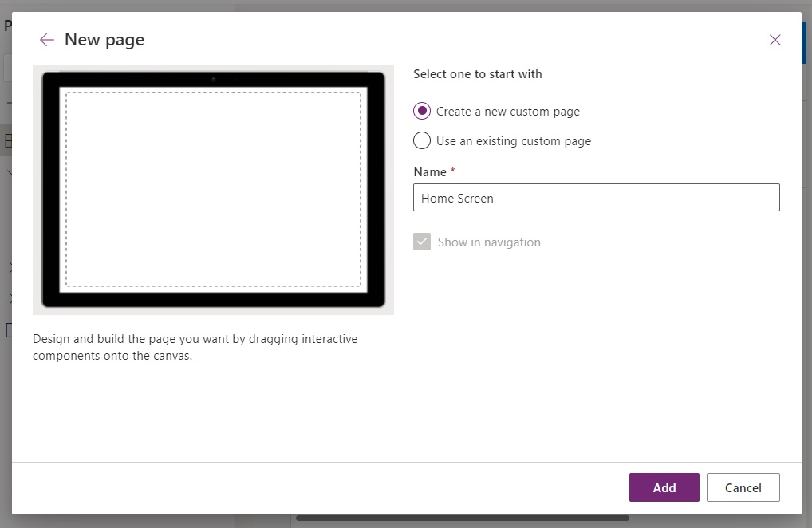The width and height of the screenshot is (812, 528).
Task: Click Cancel to dismiss the New page dialog
Action: (743, 487)
